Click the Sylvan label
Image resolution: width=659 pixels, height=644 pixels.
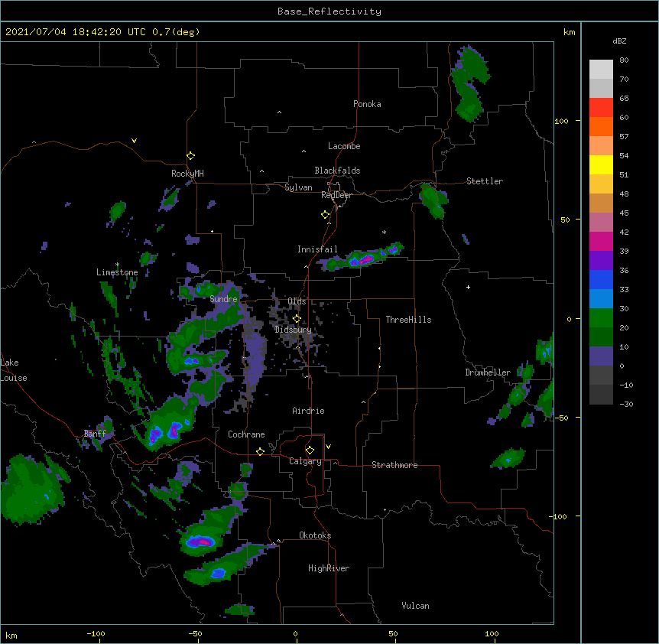tap(298, 187)
